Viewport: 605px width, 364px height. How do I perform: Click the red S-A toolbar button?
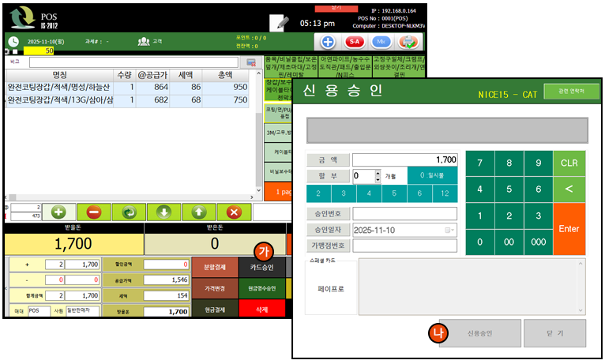pos(355,42)
